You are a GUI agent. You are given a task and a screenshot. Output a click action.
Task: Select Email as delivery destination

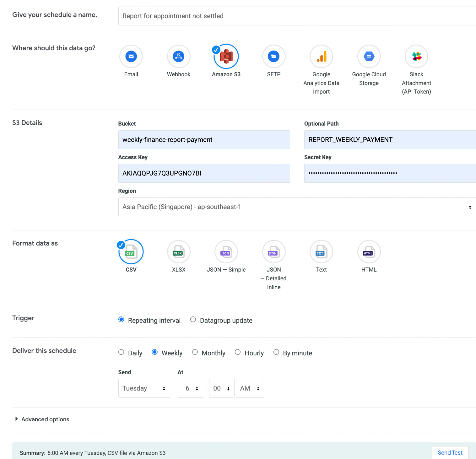click(x=131, y=57)
